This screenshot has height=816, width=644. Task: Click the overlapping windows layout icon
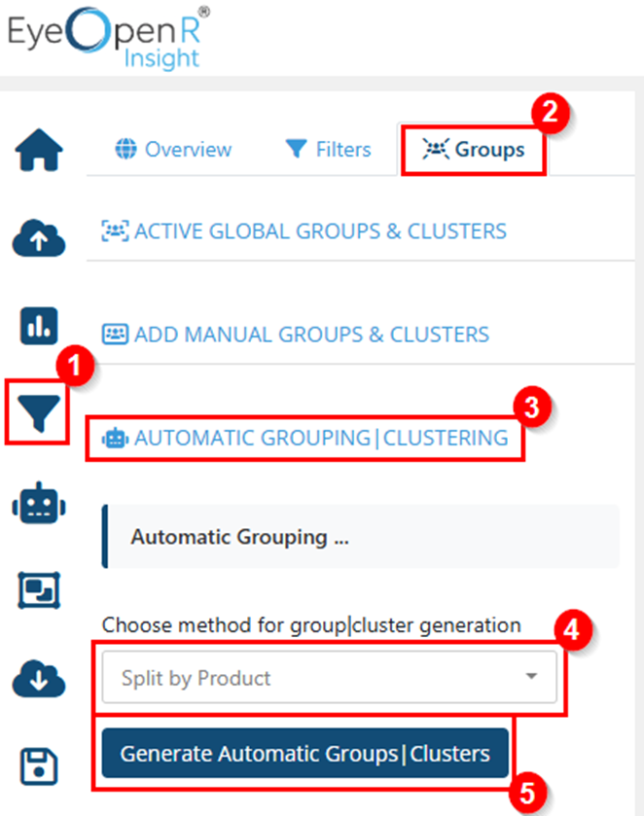(39, 590)
